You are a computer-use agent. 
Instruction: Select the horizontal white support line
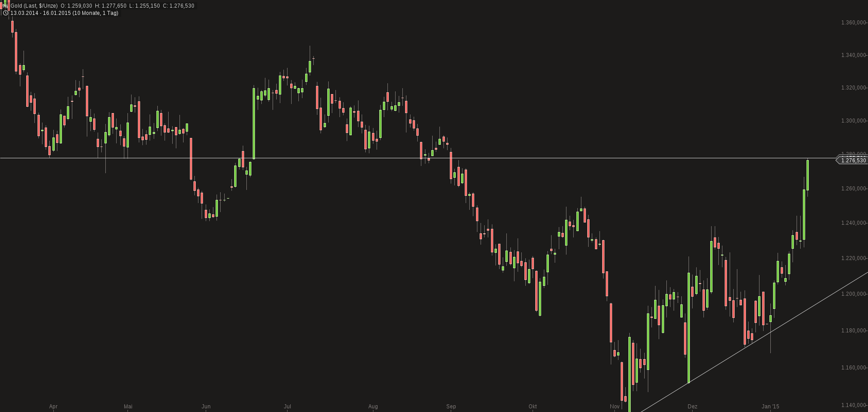pos(316,158)
